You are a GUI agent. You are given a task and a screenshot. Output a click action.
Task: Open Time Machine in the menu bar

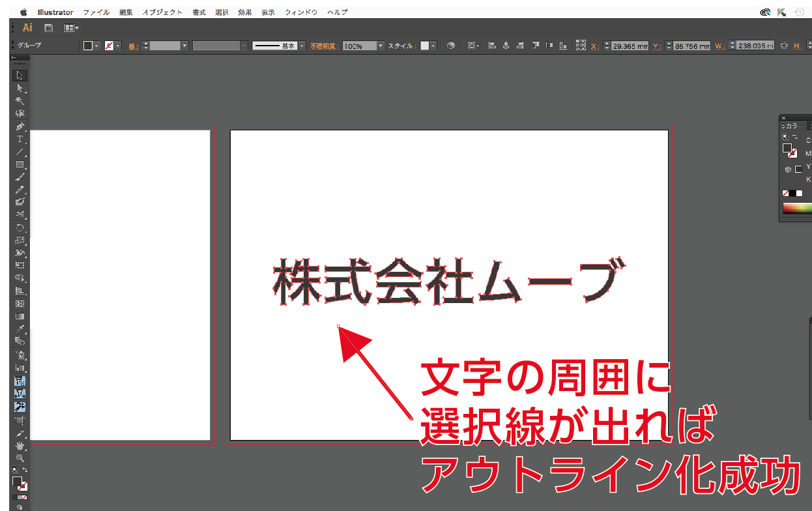[x=799, y=12]
